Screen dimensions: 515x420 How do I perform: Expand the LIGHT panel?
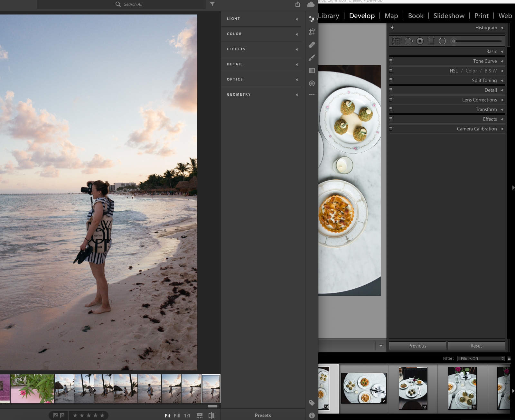[x=261, y=19]
